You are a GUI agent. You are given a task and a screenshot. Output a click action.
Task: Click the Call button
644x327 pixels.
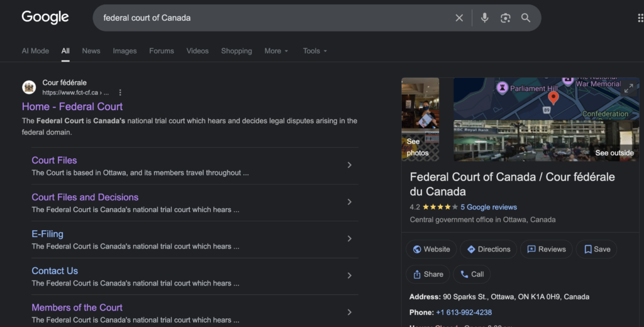472,274
